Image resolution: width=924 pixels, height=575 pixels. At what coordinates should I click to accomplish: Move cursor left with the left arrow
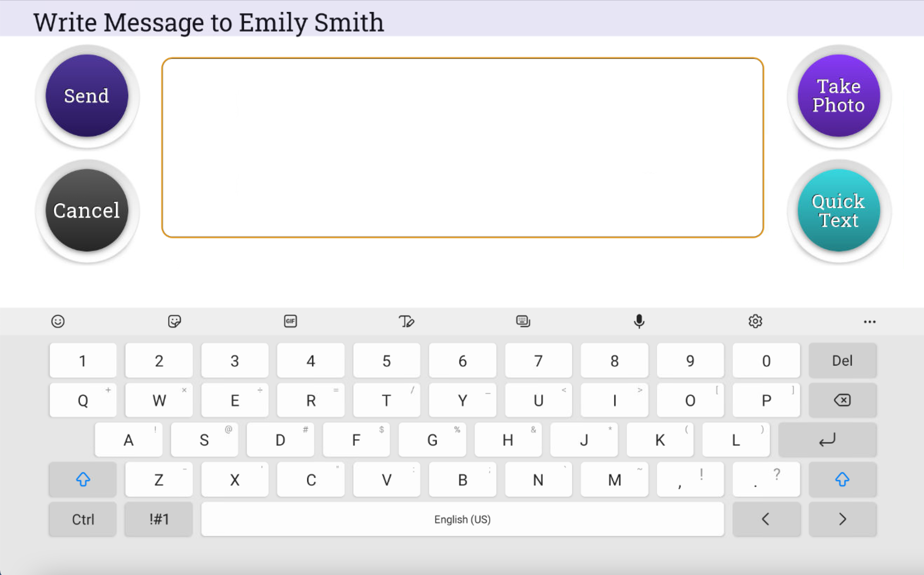(x=767, y=519)
